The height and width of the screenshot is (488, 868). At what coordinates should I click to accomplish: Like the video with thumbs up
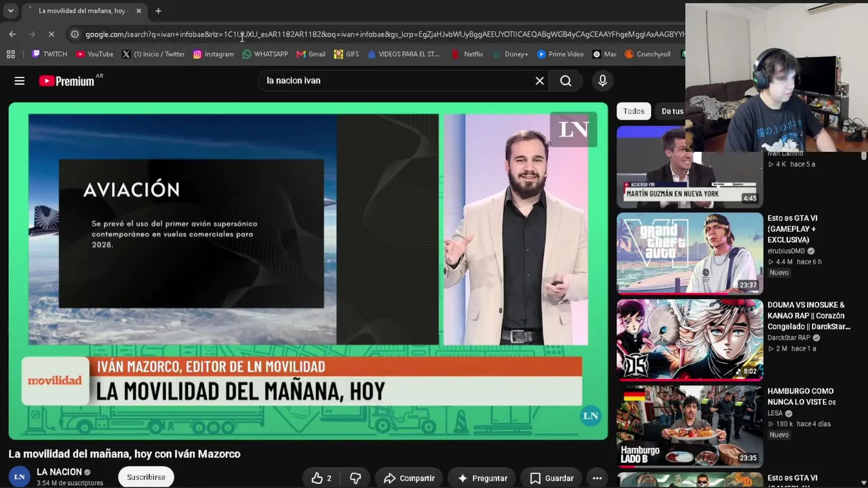(x=321, y=478)
